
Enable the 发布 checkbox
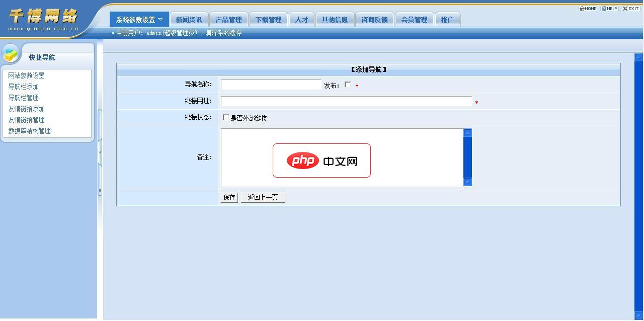click(x=348, y=85)
